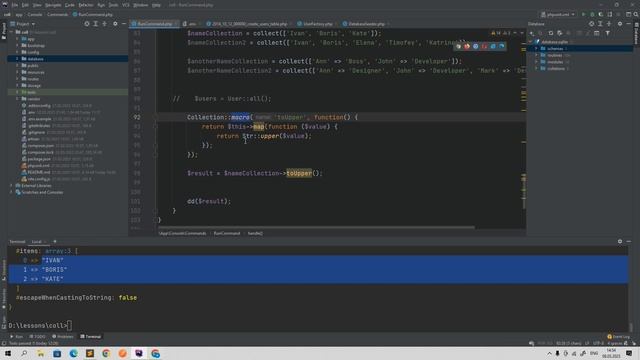Expand the public folder
This screenshot has width=640, height=360.
click(17, 65)
